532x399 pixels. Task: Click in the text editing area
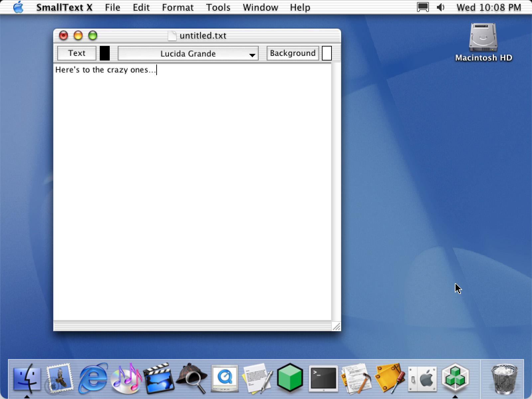click(192, 192)
